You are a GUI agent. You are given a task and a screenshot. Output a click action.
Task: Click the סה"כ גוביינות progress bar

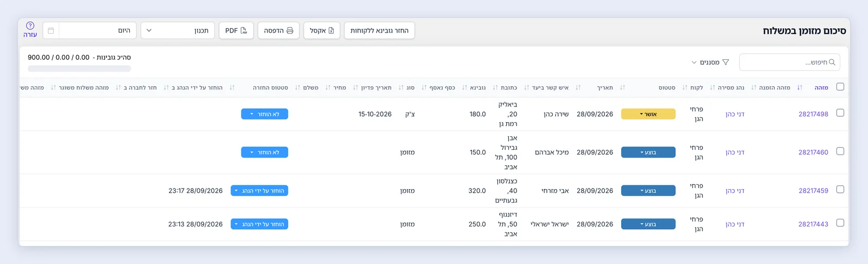[x=79, y=69]
